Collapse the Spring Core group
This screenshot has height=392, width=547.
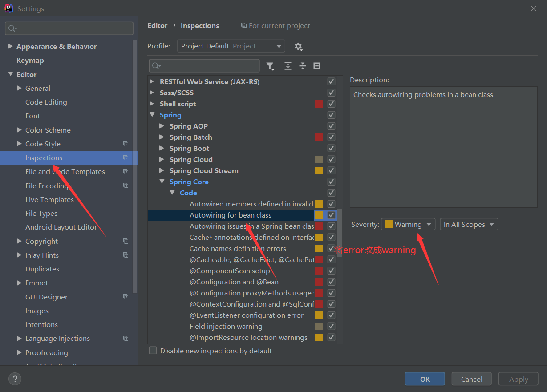(162, 182)
